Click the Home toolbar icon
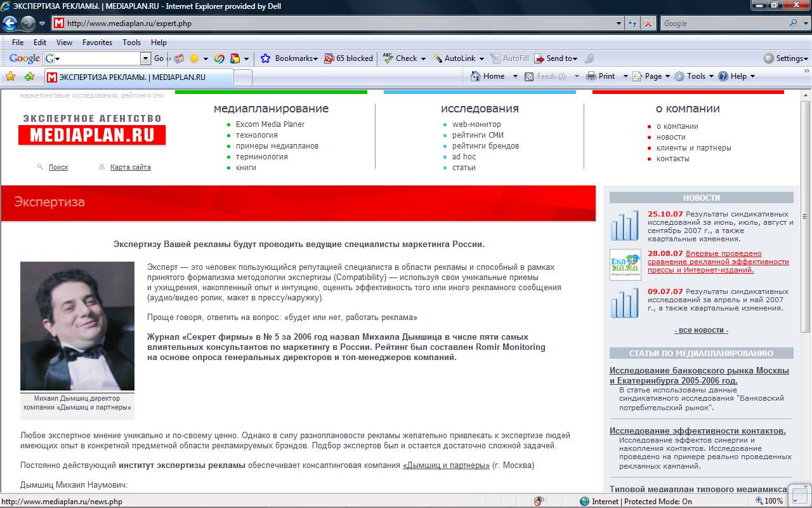The width and height of the screenshot is (812, 508). pos(488,76)
